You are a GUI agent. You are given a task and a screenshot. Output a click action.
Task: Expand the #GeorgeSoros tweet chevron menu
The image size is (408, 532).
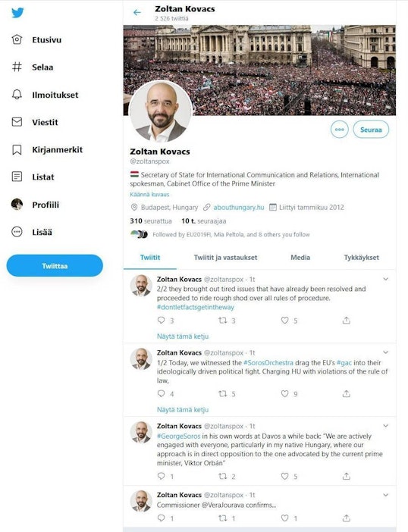point(385,425)
